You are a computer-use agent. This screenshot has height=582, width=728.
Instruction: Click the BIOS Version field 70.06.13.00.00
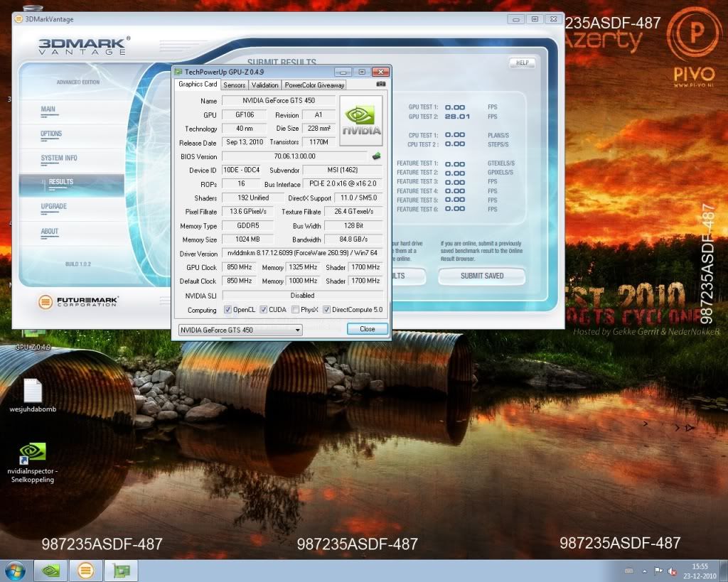[295, 156]
